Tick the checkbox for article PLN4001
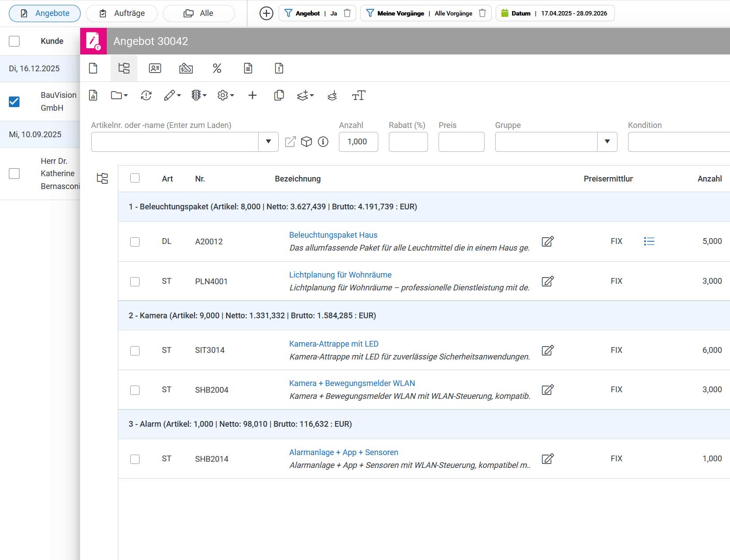This screenshot has height=560, width=730. point(135,282)
